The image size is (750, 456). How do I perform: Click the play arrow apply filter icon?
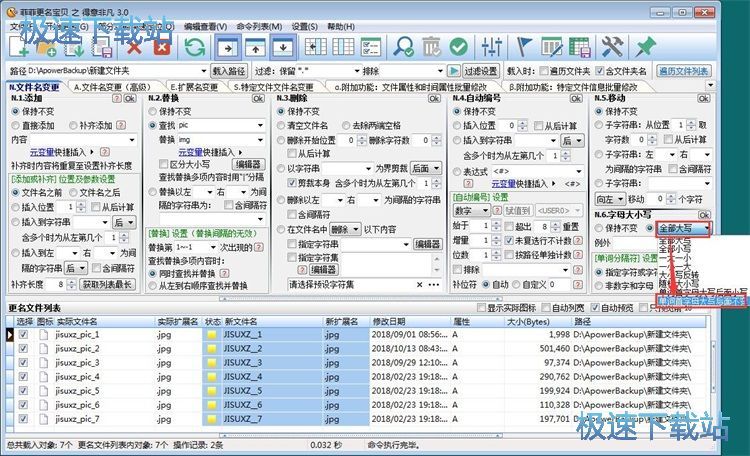(453, 71)
